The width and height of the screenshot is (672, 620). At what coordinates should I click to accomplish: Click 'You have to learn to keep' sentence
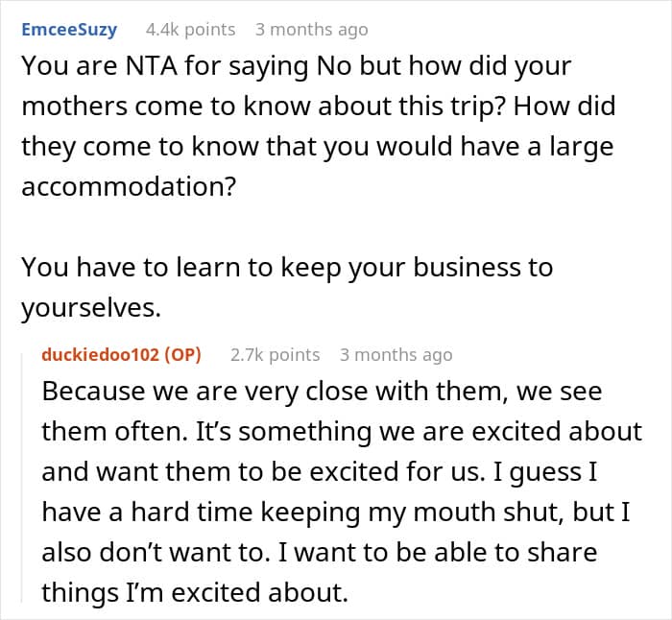[x=287, y=268]
